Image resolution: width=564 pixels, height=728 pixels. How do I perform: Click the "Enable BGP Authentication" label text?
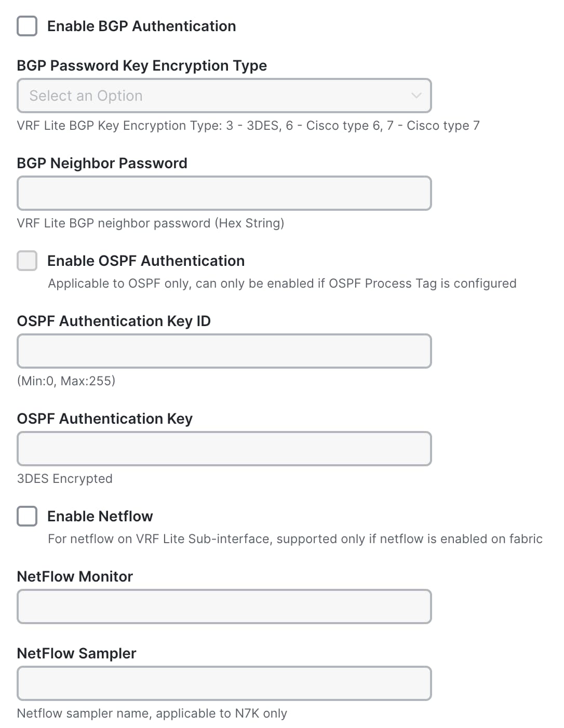tap(141, 26)
